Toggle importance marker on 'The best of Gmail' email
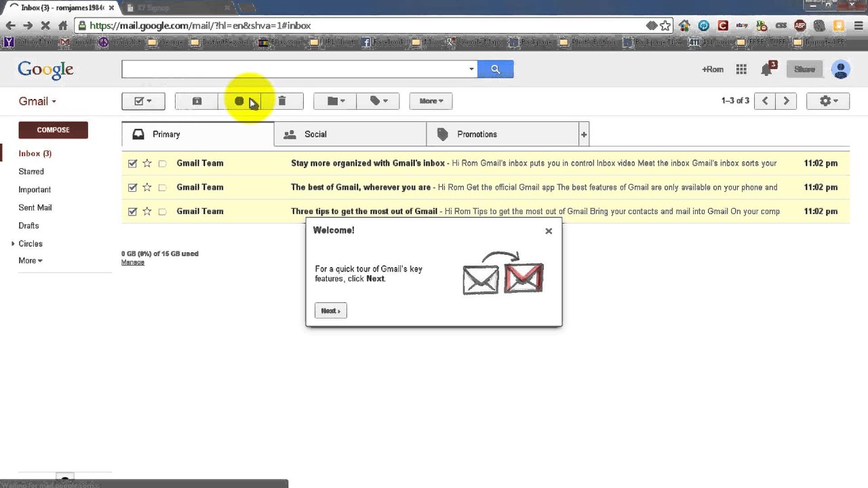The width and height of the screenshot is (868, 488). coord(162,188)
